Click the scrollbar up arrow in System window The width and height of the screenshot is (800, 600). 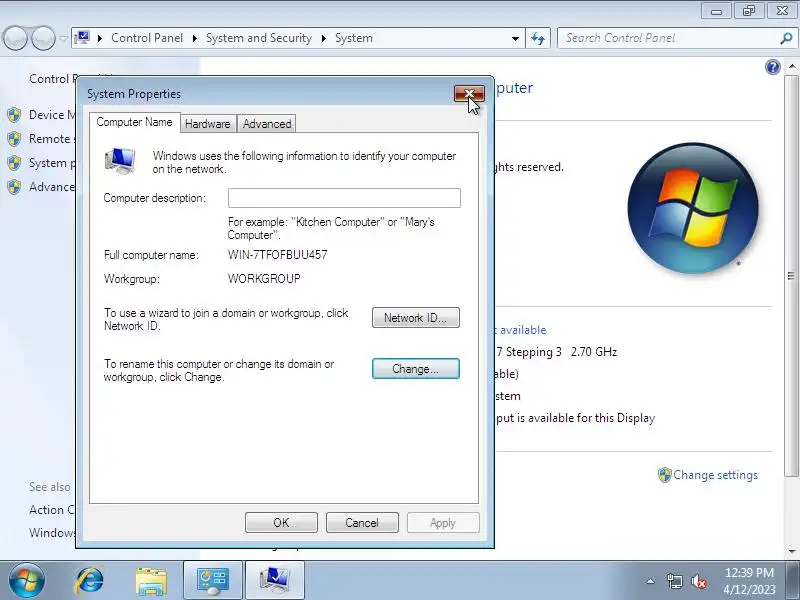tap(791, 67)
